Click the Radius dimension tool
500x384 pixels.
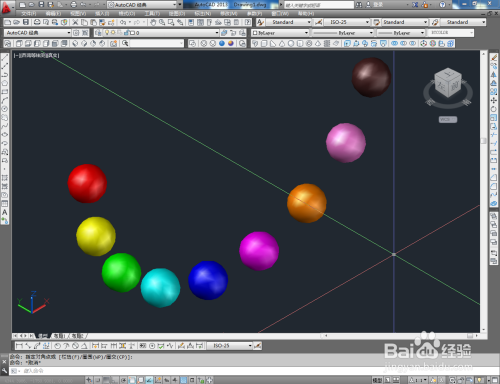click(57, 346)
